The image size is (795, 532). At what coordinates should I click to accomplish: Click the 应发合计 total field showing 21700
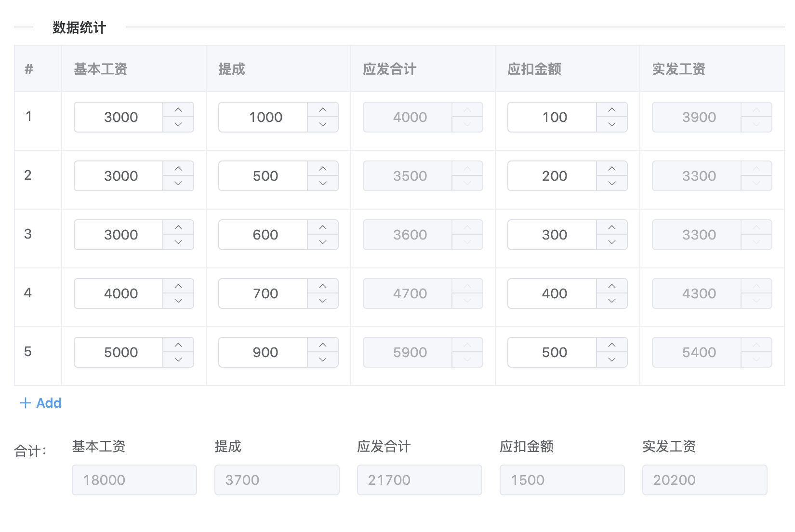[x=420, y=480]
